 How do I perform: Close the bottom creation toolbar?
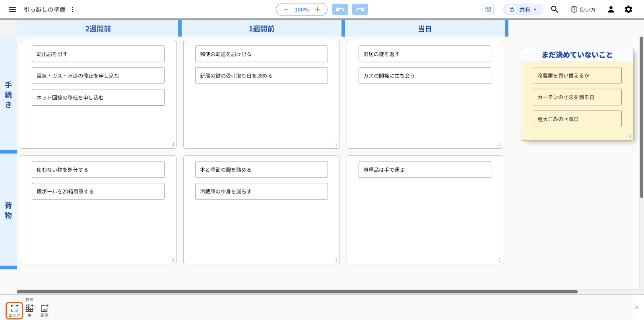[637, 307]
